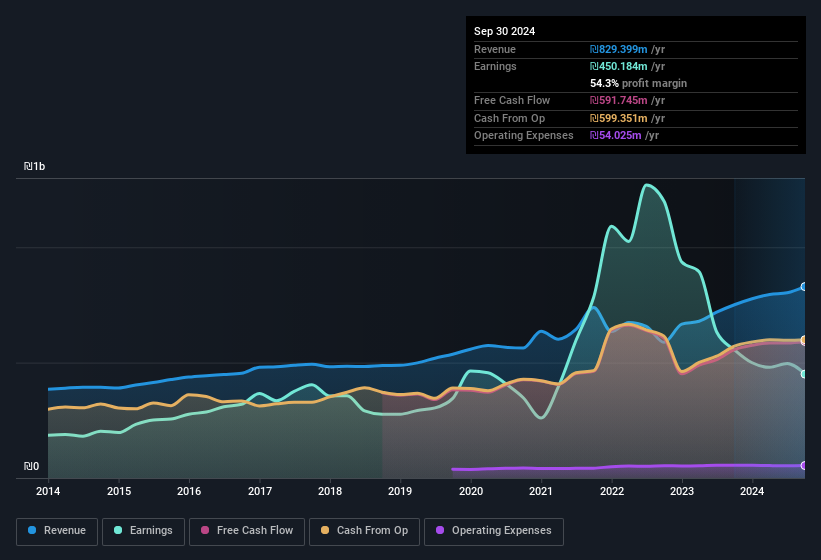Click the Operating Expenses endpoint marker
The image size is (821, 560).
(x=804, y=465)
